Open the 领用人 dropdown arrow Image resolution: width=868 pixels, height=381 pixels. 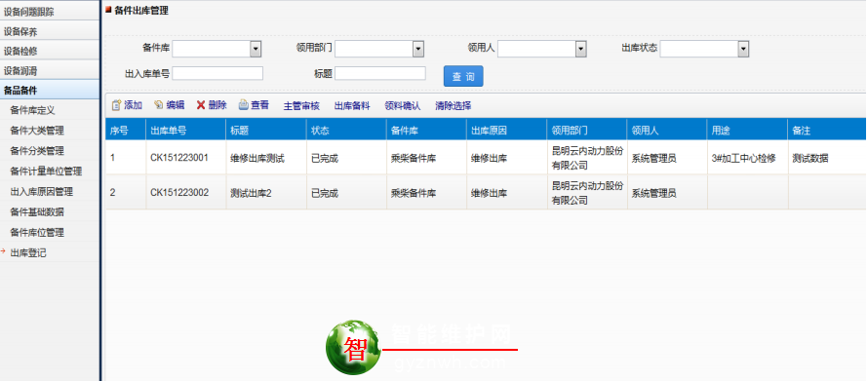click(580, 49)
